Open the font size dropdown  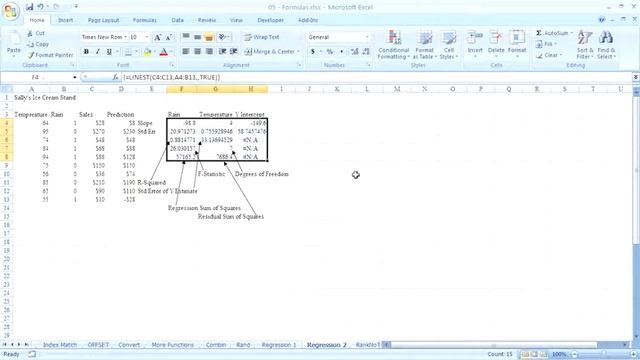(147, 37)
